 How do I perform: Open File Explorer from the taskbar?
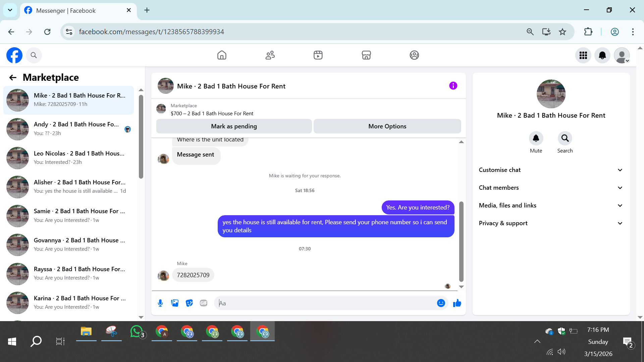click(x=86, y=332)
